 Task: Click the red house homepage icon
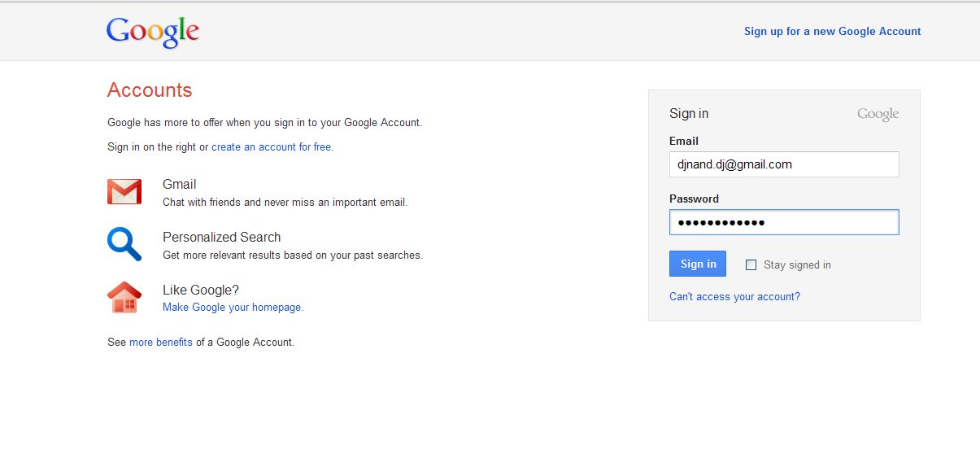click(124, 297)
